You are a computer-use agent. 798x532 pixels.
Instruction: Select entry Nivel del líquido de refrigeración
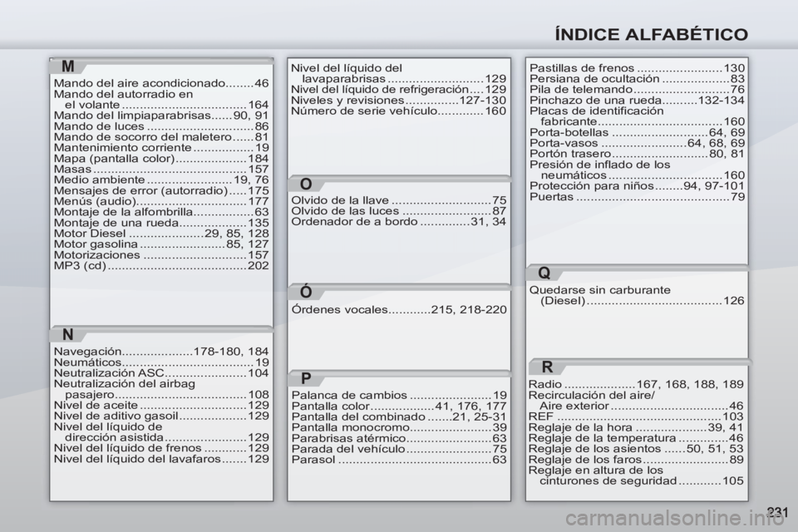point(398,90)
